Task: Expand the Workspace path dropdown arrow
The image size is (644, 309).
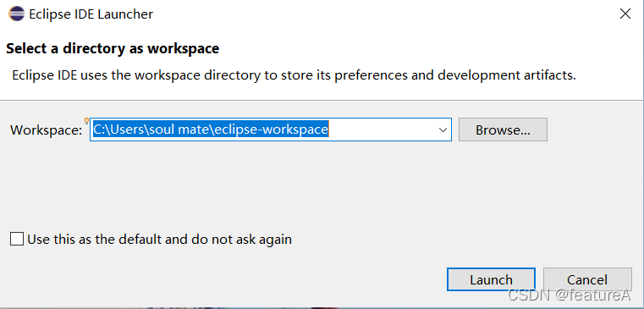Action: coord(443,130)
